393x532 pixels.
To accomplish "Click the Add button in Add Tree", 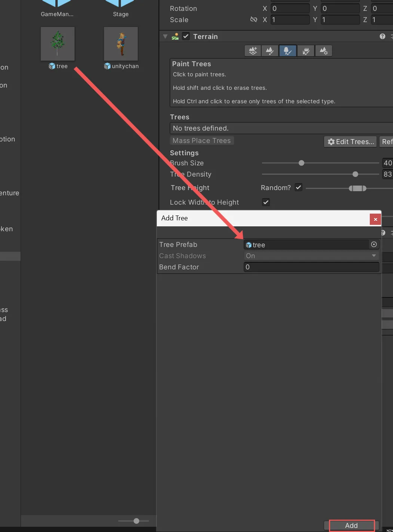I will tap(351, 525).
